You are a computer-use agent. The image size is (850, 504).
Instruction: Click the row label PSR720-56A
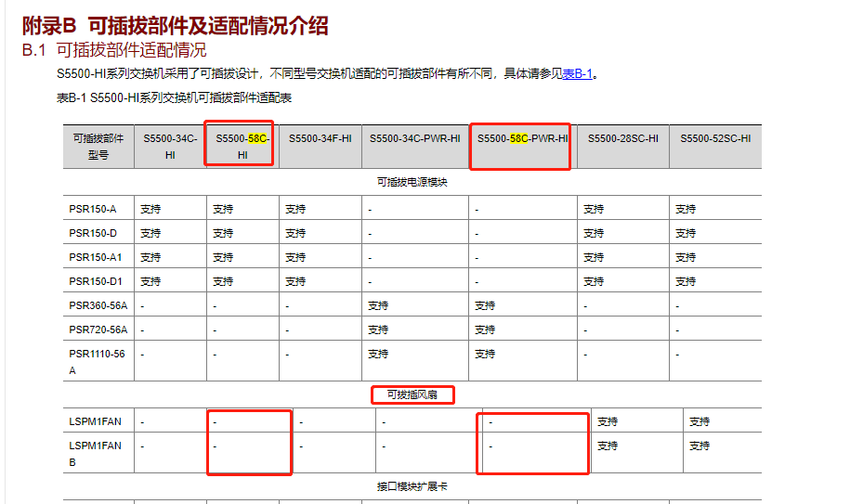(98, 330)
